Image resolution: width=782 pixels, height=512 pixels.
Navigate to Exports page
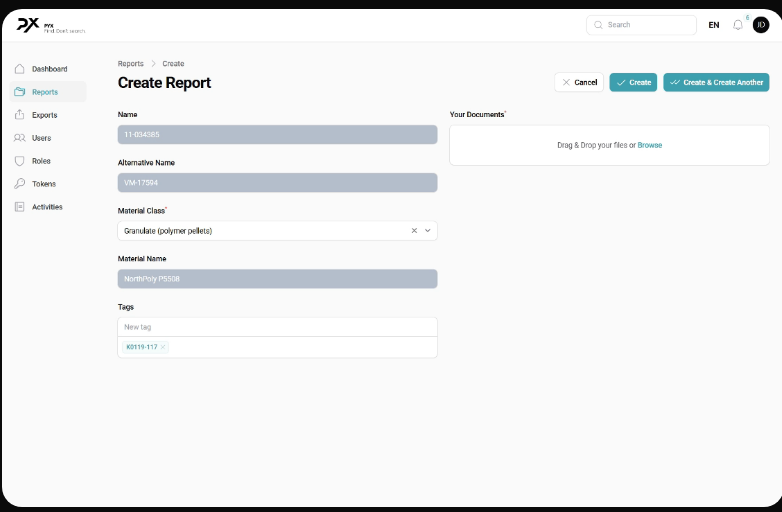(48, 115)
